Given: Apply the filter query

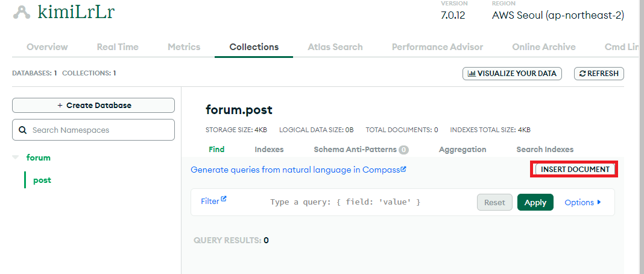Looking at the screenshot, I should [x=535, y=202].
